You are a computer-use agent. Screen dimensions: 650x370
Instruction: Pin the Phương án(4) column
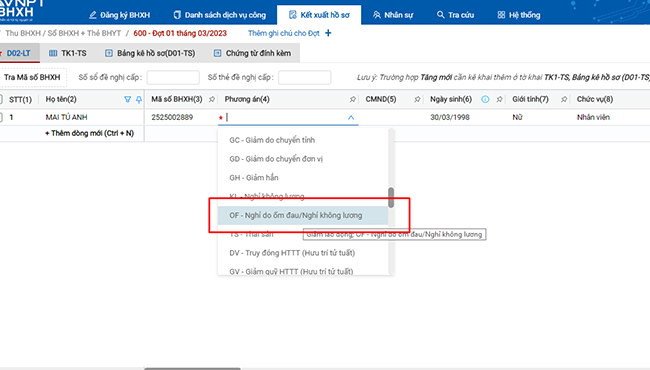tap(353, 99)
